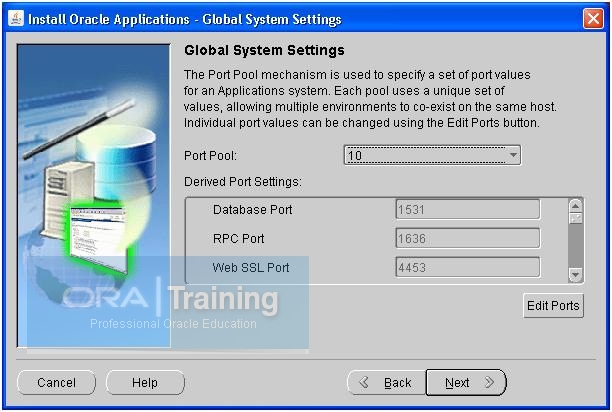This screenshot has height=412, width=612.
Task: Select the Database Port label
Action: (x=253, y=210)
